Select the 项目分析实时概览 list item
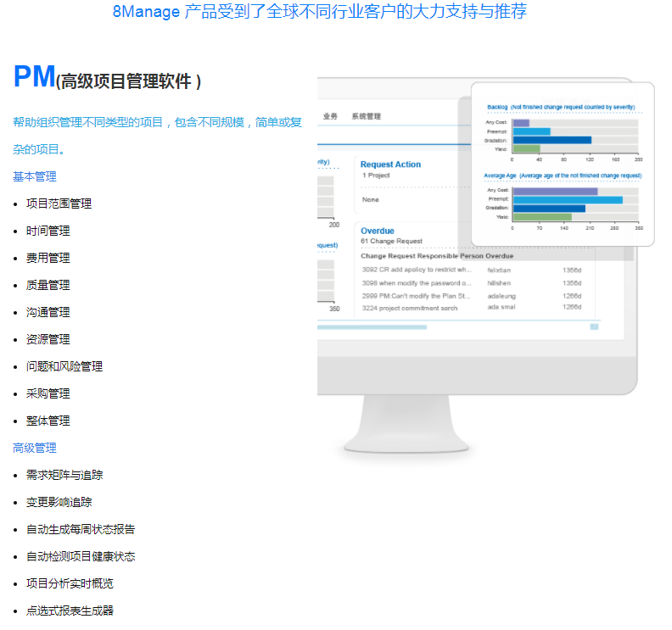The width and height of the screenshot is (672, 630). click(70, 583)
